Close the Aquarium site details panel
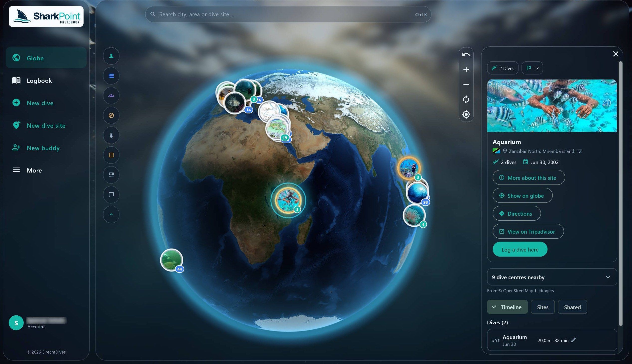The width and height of the screenshot is (632, 364). [616, 54]
